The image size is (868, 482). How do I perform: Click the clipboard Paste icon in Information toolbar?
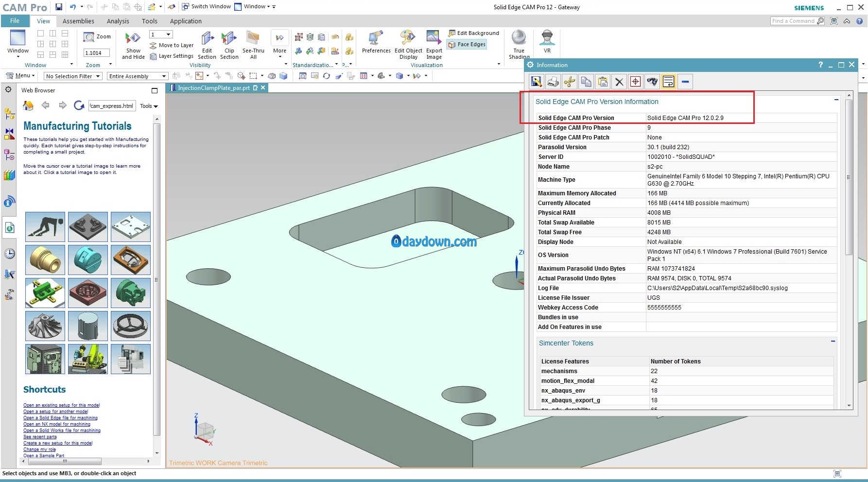[x=603, y=82]
